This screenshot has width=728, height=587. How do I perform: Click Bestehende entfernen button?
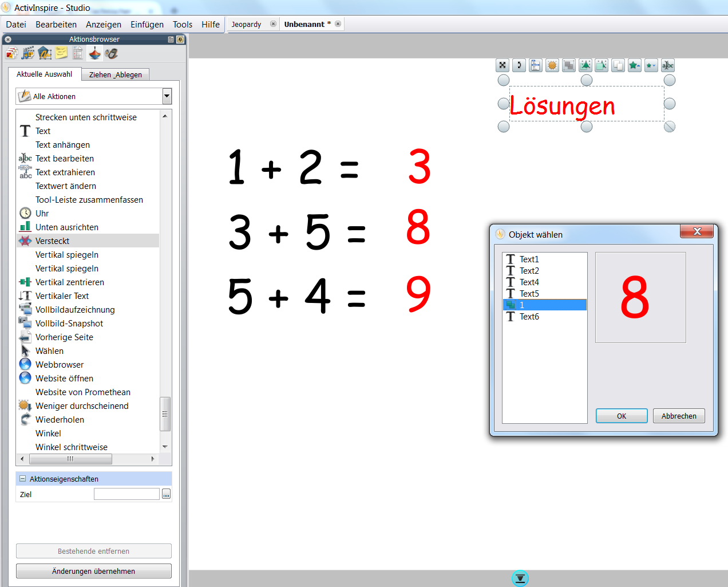coord(94,551)
